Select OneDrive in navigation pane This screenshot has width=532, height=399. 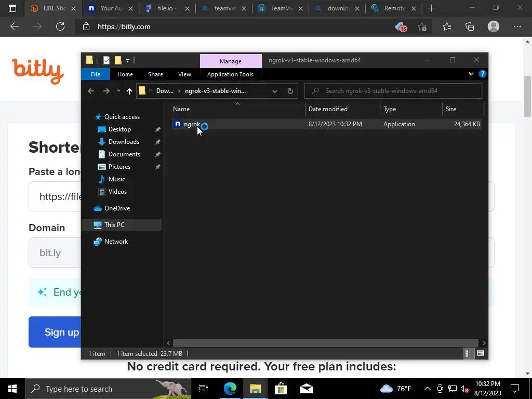pos(117,208)
